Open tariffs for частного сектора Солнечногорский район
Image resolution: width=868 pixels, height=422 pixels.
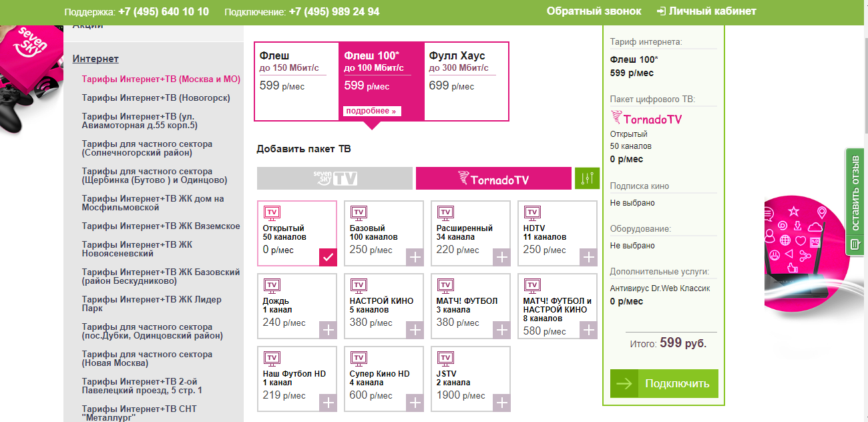[x=148, y=148]
